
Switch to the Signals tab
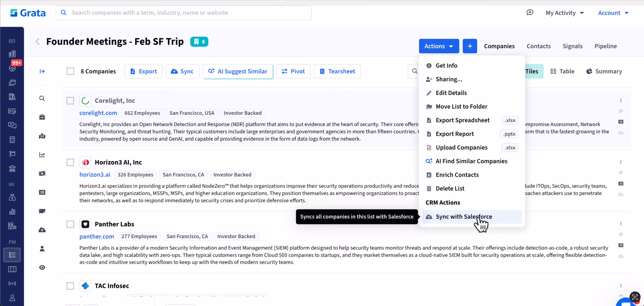[573, 46]
